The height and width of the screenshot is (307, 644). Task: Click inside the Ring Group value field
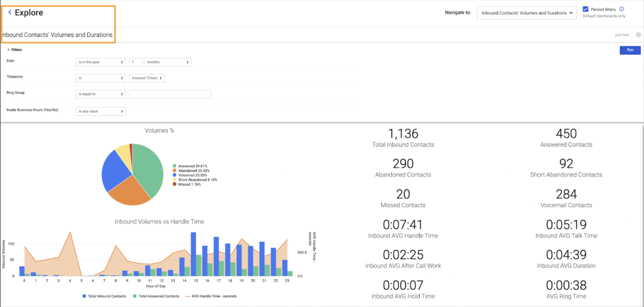tap(170, 94)
